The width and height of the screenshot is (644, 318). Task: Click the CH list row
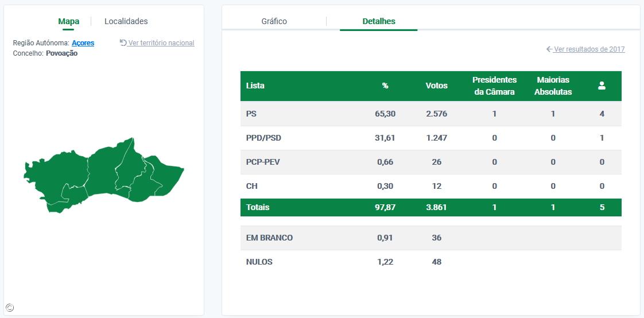[430, 186]
